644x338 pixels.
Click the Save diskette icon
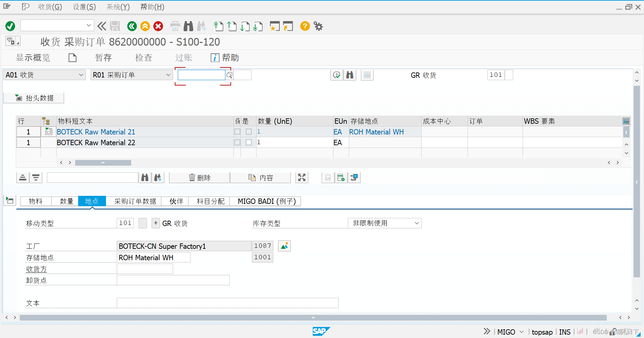tap(115, 26)
